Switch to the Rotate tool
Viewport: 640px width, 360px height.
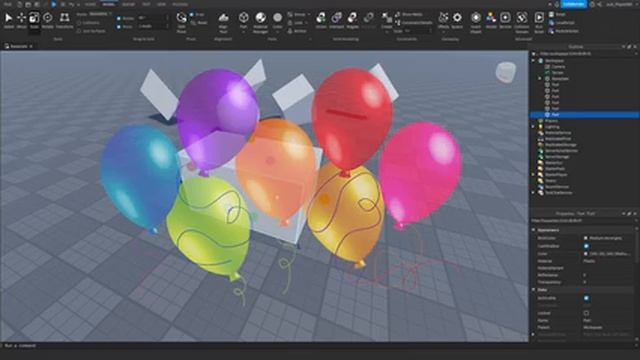tap(48, 20)
